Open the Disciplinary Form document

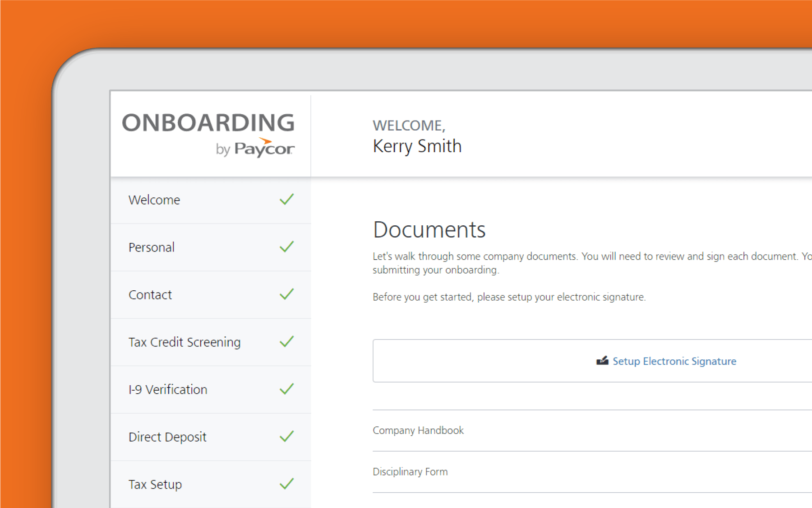pos(410,472)
